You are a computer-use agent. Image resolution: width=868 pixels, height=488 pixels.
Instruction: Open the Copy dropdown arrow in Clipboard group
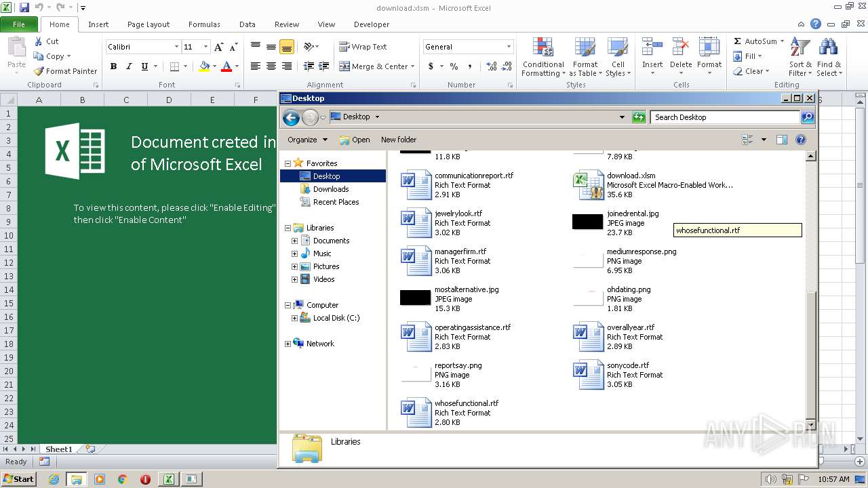click(68, 56)
